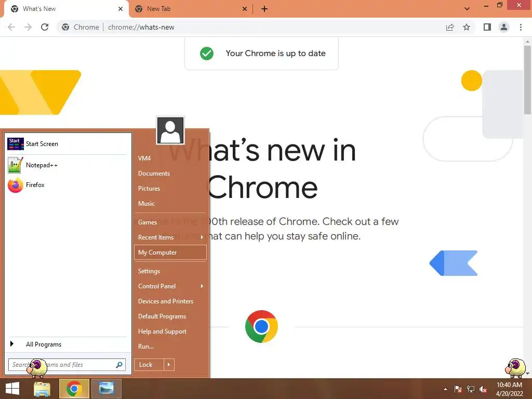Viewport: 532px width, 399px height.
Task: Click the scrollbar down arrow
Action: tap(527, 373)
